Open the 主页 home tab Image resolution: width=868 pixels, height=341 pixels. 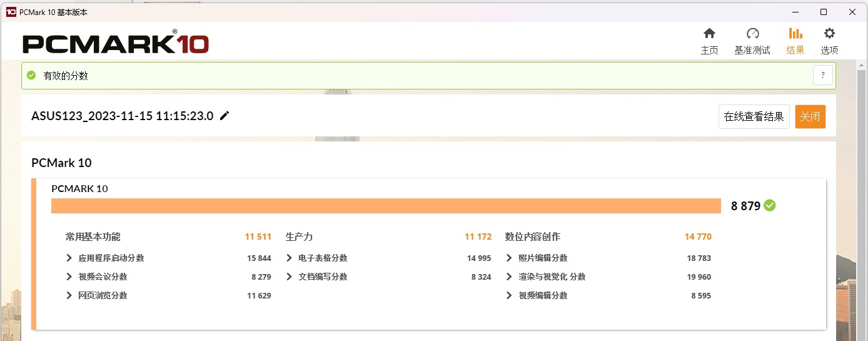point(709,41)
